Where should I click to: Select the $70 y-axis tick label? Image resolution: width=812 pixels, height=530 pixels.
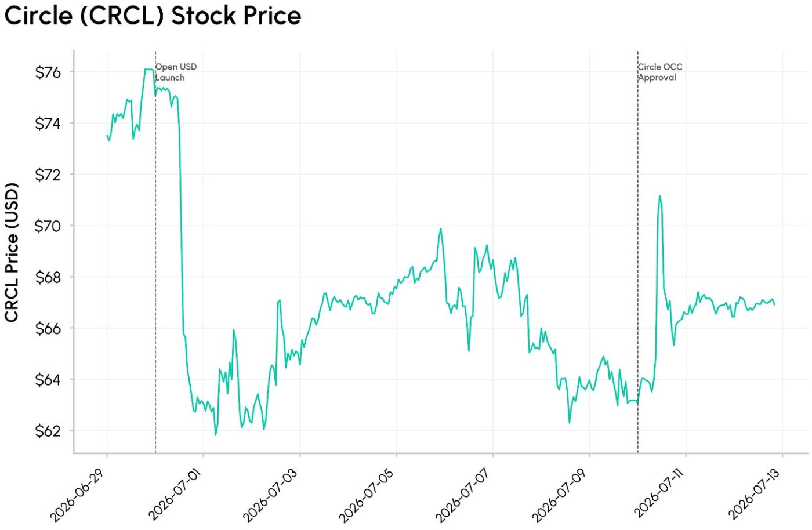[x=48, y=226]
